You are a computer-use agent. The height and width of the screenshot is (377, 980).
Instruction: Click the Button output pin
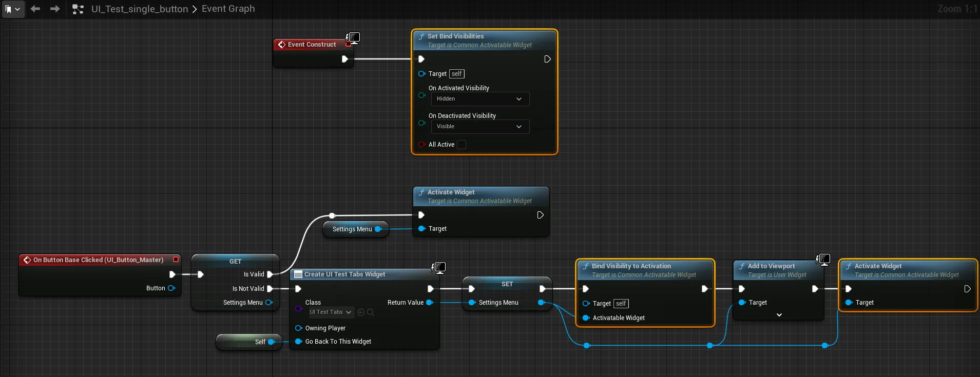coord(171,288)
